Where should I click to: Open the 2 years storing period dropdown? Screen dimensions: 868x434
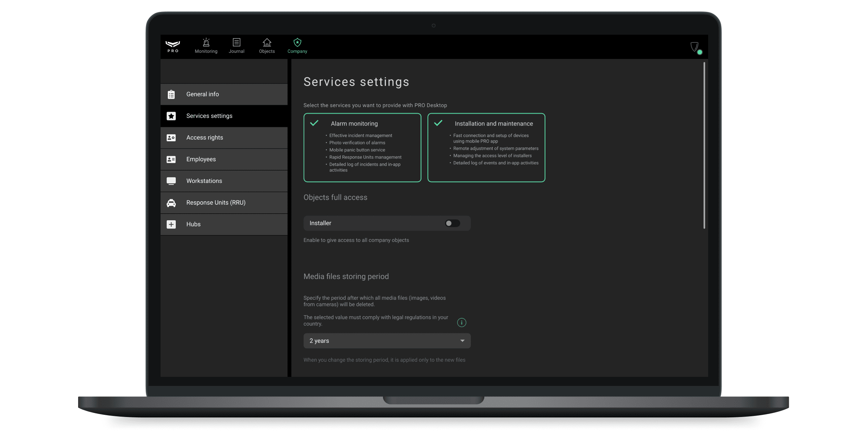pyautogui.click(x=387, y=341)
